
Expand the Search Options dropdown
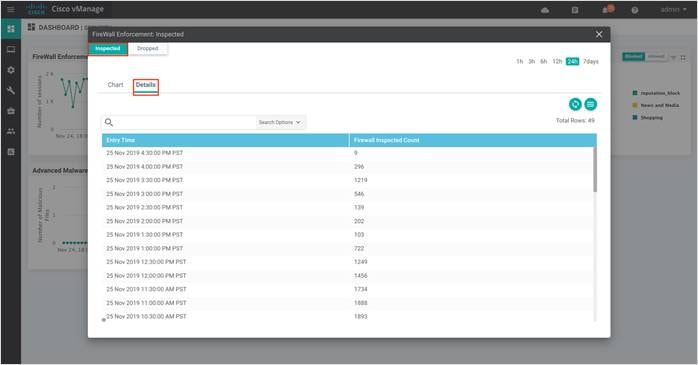click(280, 122)
